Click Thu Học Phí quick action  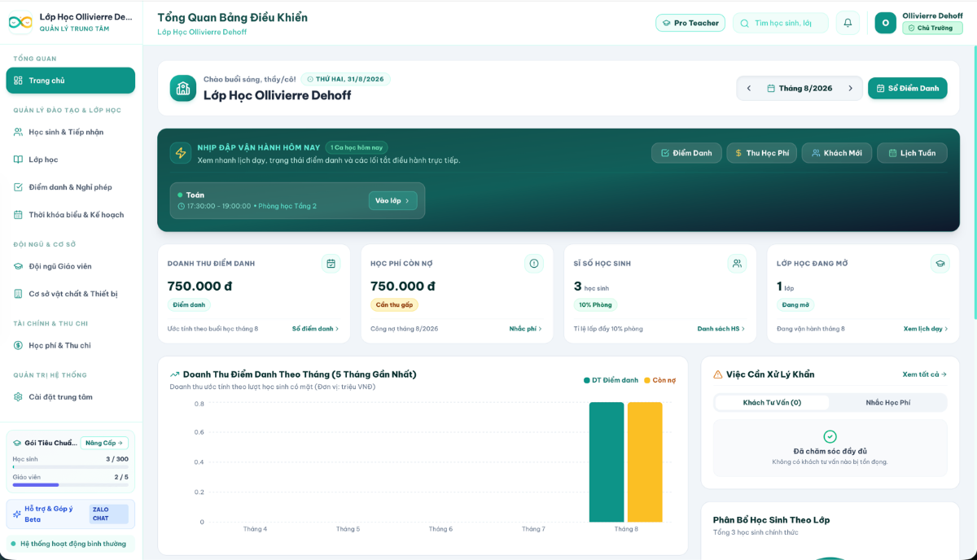(x=761, y=153)
